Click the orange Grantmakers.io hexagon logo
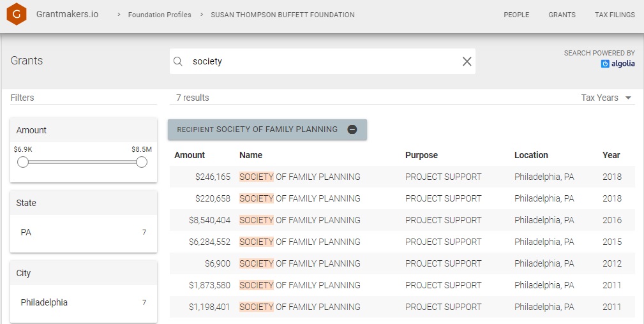Screen dimensions: 644x324 click(x=17, y=14)
